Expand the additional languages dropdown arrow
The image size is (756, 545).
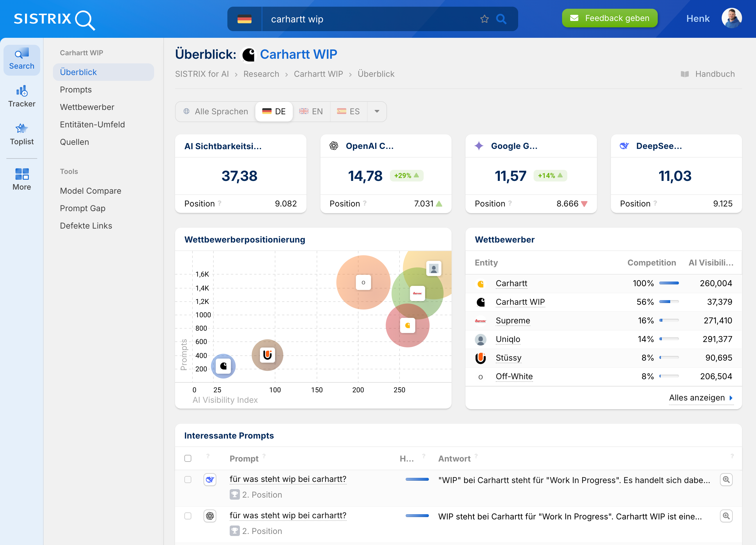(377, 111)
